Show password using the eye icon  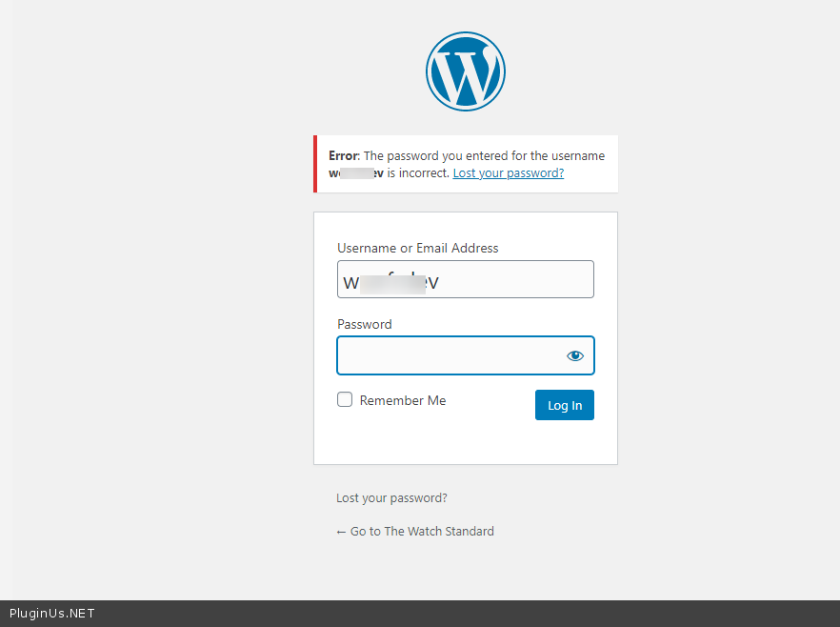click(x=574, y=355)
